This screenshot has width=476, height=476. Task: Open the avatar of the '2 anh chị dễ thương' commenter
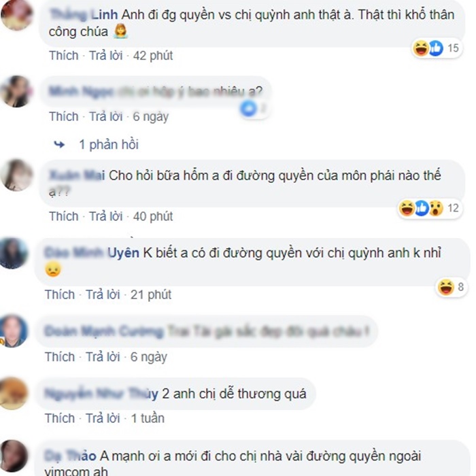(13, 394)
